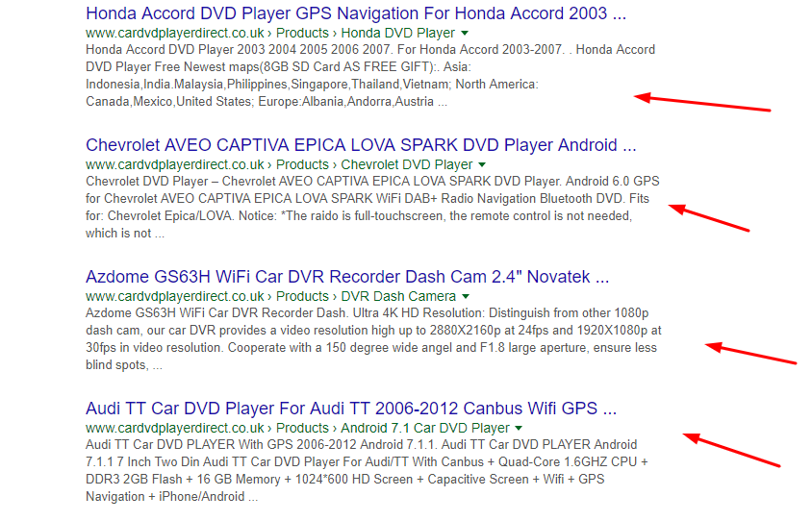812x521 pixels.
Task: Click the green URL ending in DVR Dash Camera
Action: point(271,296)
